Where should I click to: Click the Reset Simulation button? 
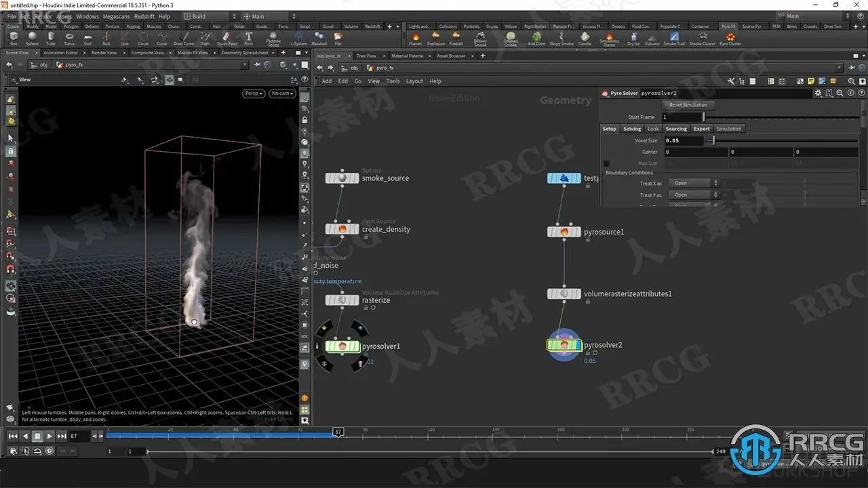pyautogui.click(x=688, y=105)
